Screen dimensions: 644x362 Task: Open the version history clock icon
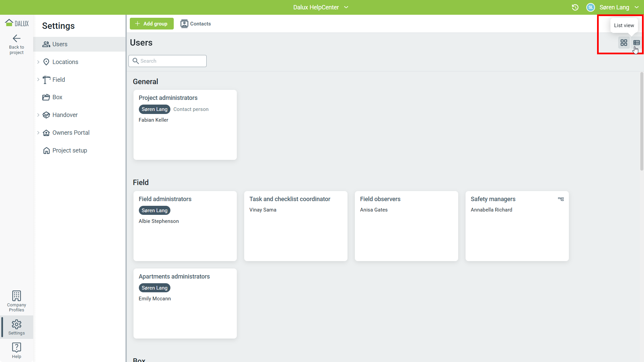pyautogui.click(x=575, y=7)
